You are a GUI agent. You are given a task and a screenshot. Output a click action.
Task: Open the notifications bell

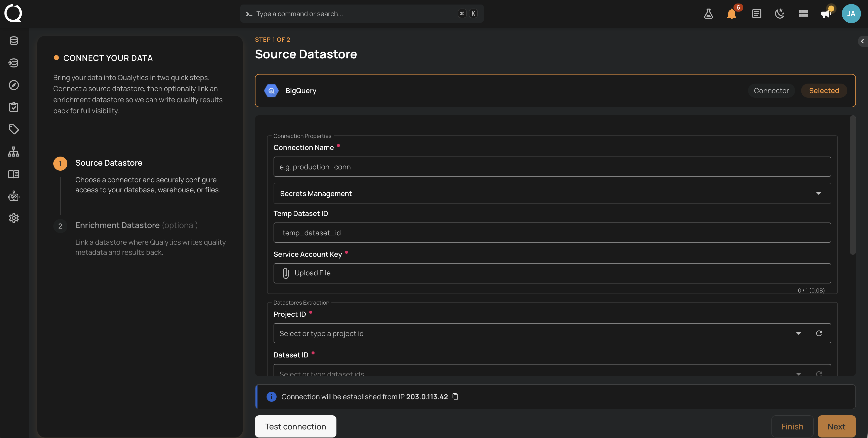pyautogui.click(x=731, y=14)
